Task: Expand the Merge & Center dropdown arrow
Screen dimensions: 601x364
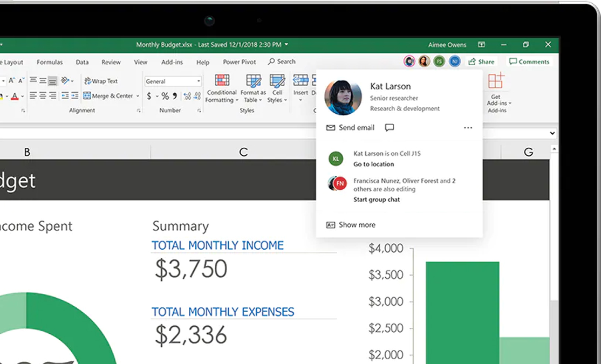Action: [x=138, y=96]
